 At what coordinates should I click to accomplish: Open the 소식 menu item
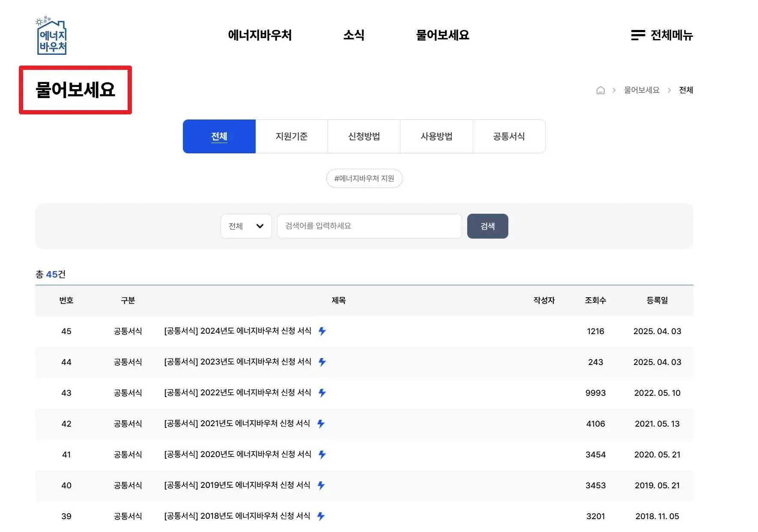pyautogui.click(x=354, y=35)
